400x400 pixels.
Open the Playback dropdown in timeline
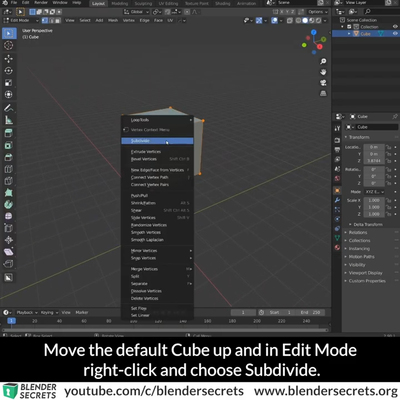click(27, 312)
